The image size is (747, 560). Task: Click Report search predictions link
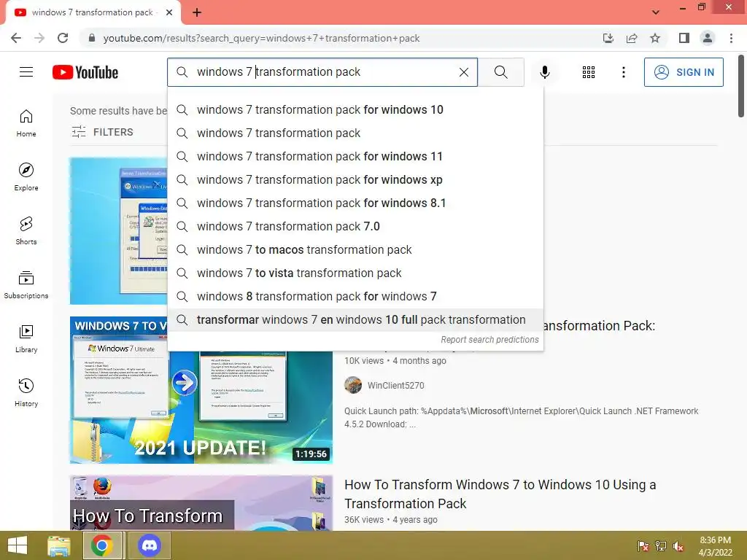click(x=489, y=340)
